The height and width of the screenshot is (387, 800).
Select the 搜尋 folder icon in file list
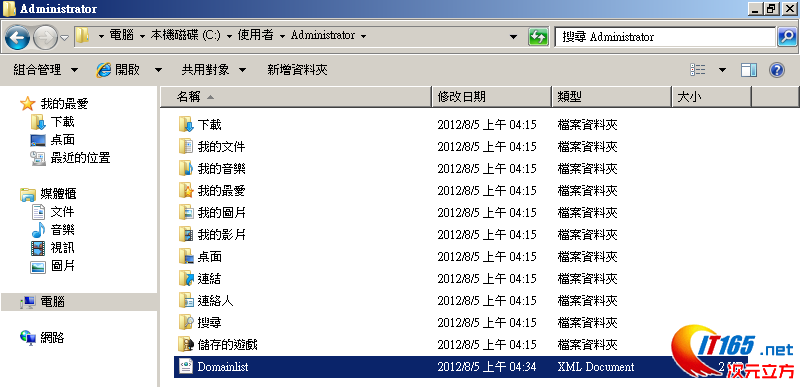186,323
